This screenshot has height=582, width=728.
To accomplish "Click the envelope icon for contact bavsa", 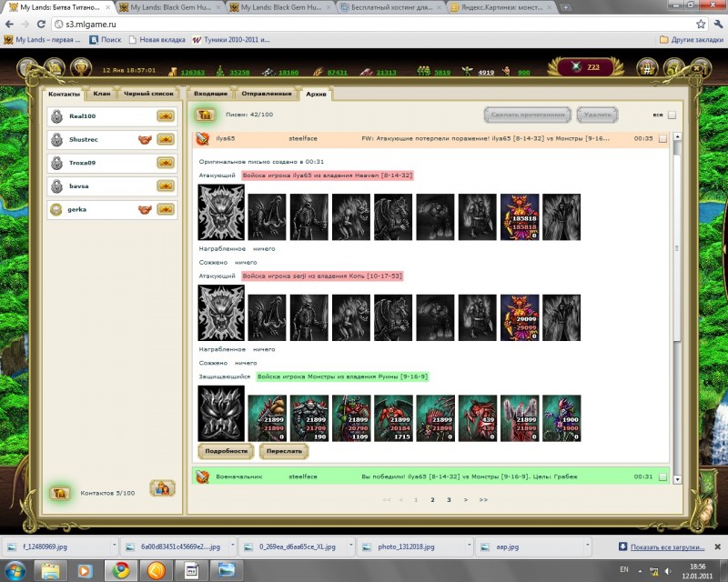I will 166,186.
